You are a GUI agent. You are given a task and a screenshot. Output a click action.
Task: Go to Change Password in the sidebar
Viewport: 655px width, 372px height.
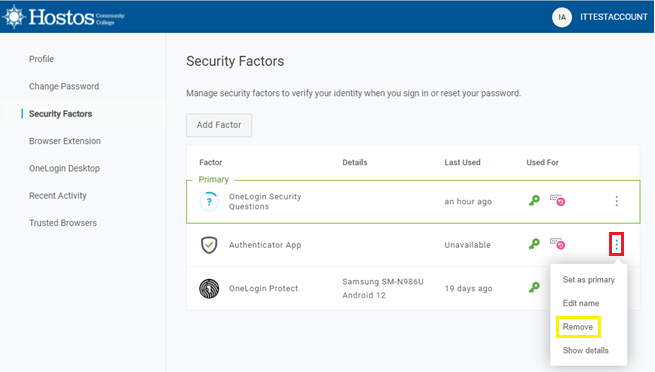tap(64, 86)
